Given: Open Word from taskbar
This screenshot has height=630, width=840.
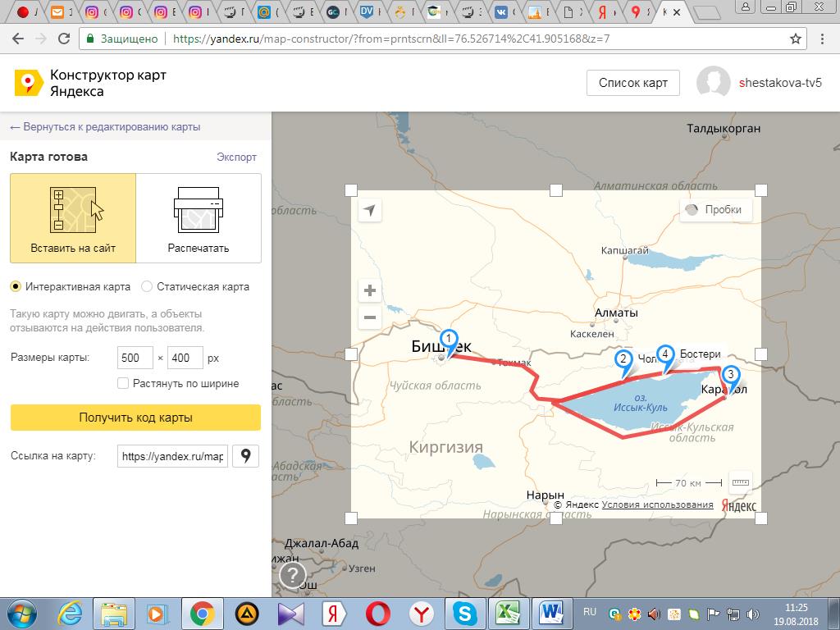Looking at the screenshot, I should coord(551,614).
